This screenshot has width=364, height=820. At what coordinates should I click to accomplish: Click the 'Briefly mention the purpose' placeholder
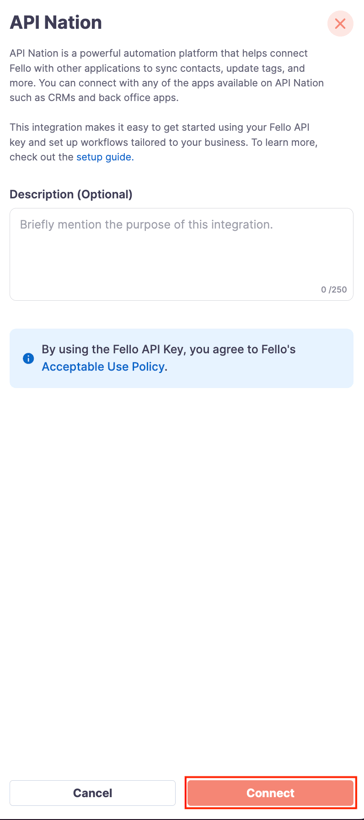[146, 225]
